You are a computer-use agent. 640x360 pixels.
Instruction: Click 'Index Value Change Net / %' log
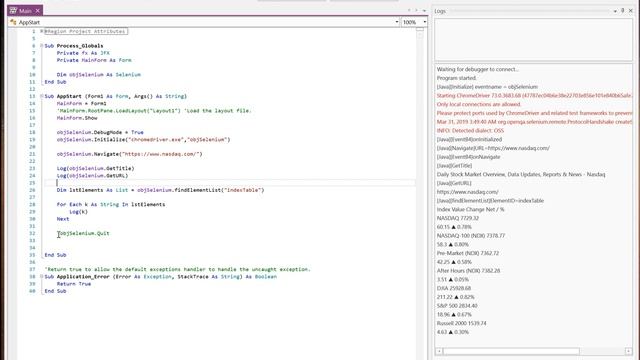471,209
